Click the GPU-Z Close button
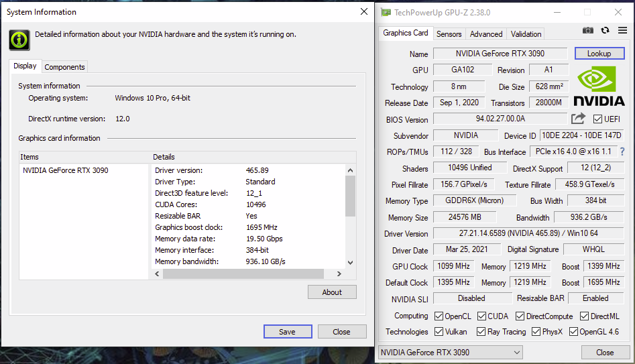Image resolution: width=635 pixels, height=364 pixels. (605, 352)
